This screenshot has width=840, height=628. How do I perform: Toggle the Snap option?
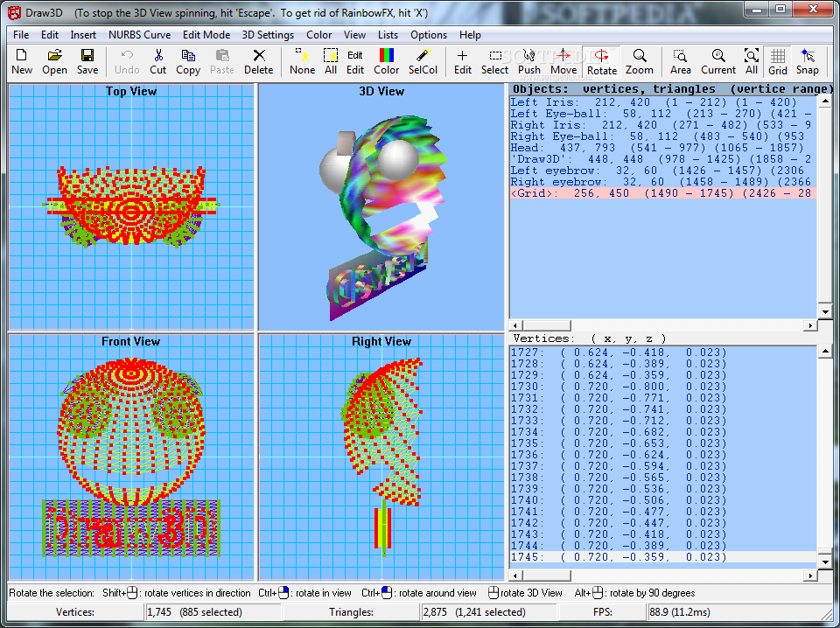[808, 61]
